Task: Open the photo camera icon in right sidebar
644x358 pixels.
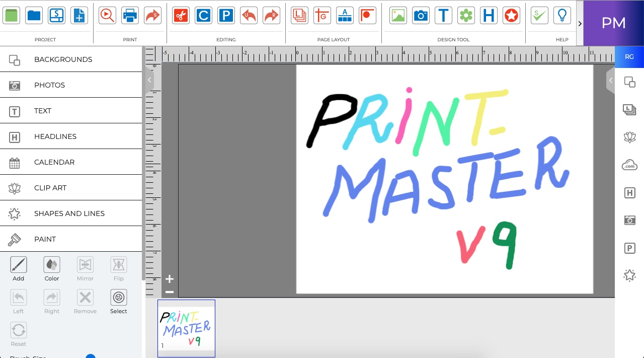Action: 629,220
